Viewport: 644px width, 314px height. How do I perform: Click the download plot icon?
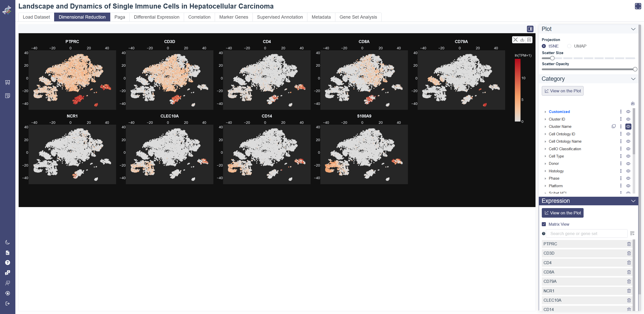[522, 40]
